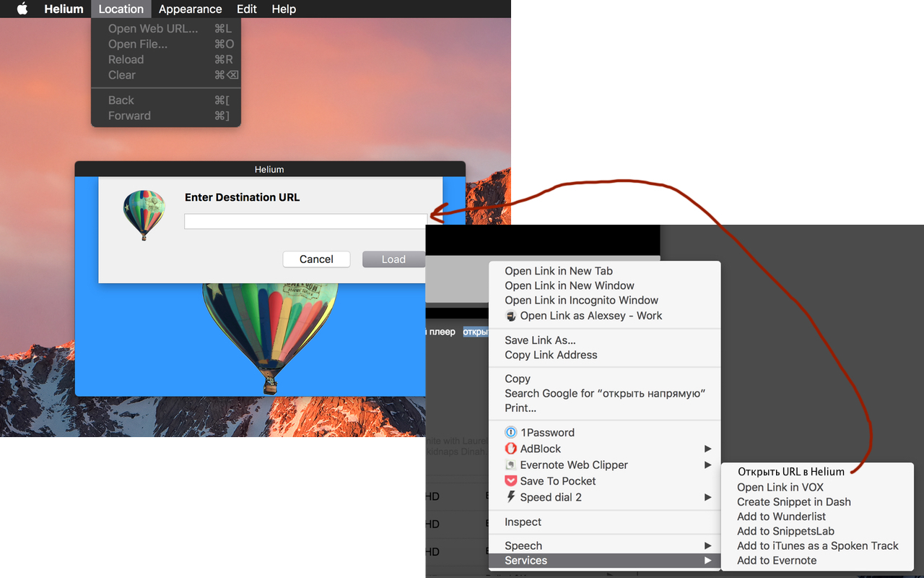Choose Open File… menu item
The image size is (924, 578).
[x=166, y=44]
